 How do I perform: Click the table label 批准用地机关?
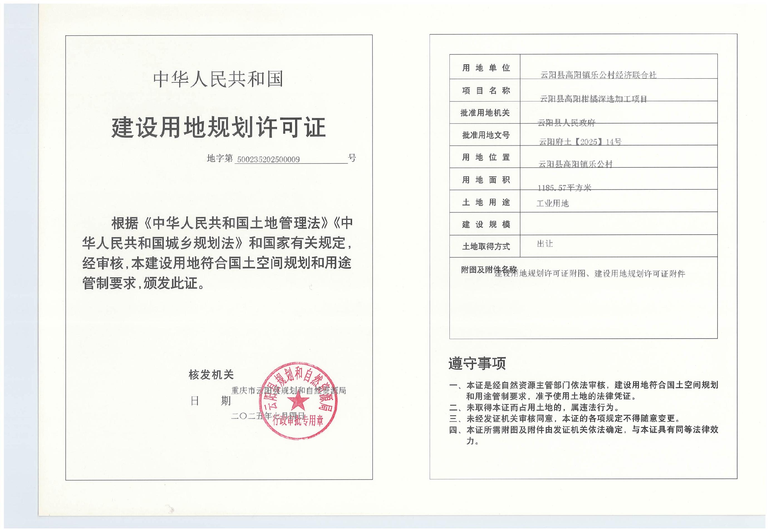[x=485, y=113]
